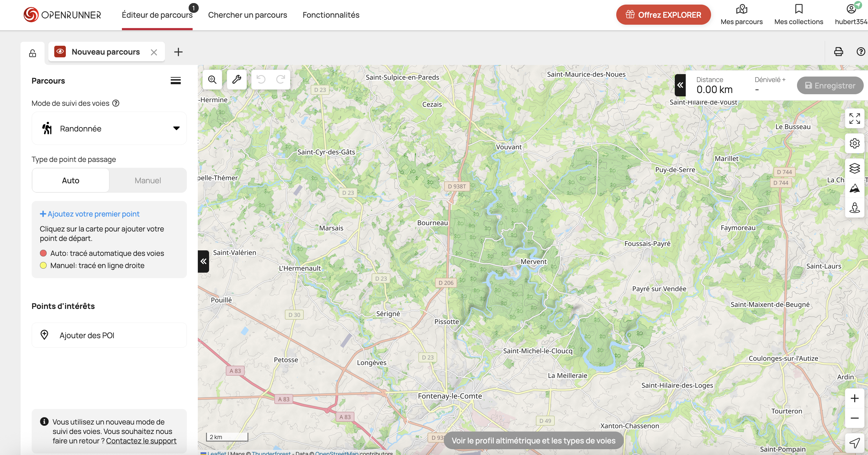Open the Fonctionnalités menu item
The image size is (868, 455).
point(331,15)
